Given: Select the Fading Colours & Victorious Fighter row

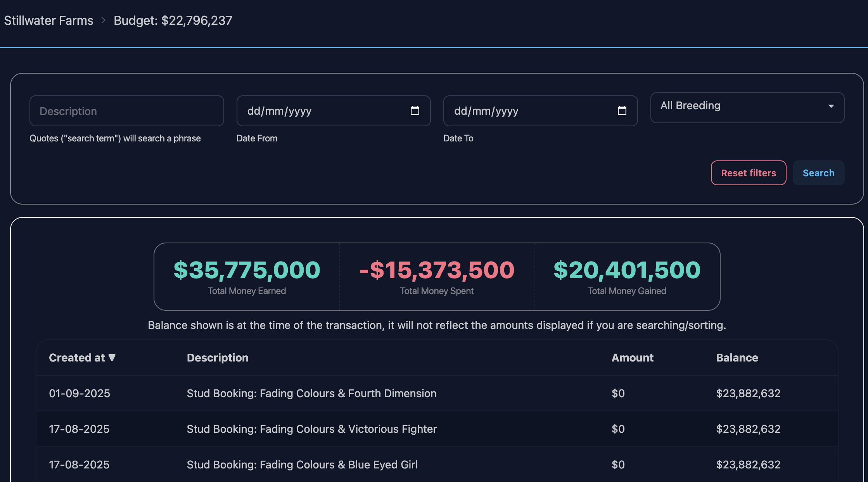Looking at the screenshot, I should 311,429.
